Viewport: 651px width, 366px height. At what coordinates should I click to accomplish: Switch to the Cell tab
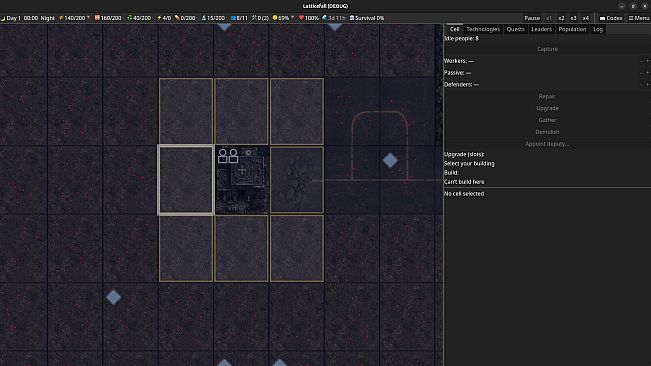point(455,29)
